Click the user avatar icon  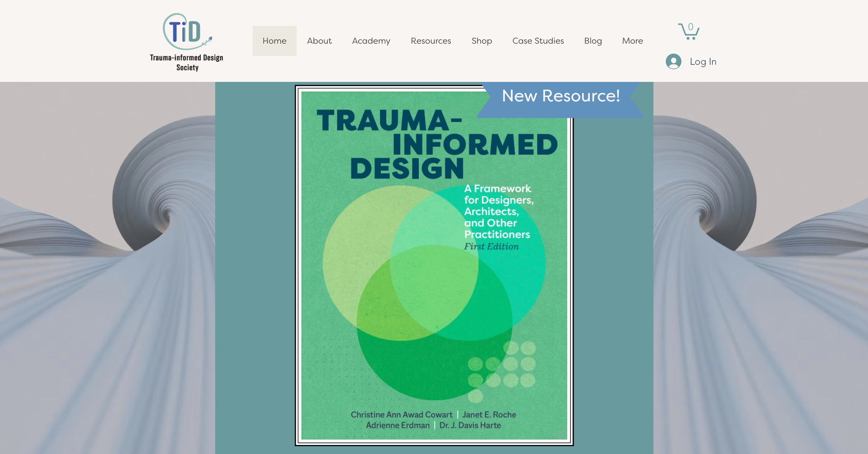(673, 61)
